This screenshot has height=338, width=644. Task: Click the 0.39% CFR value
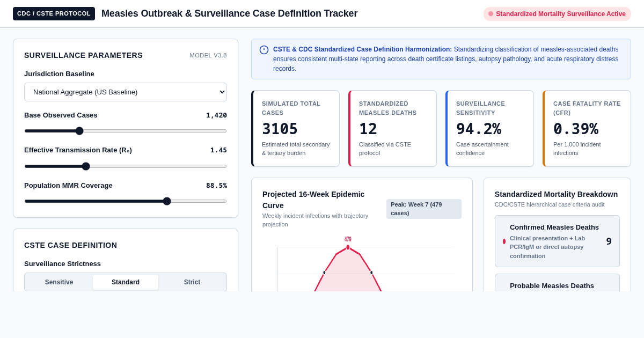(576, 129)
